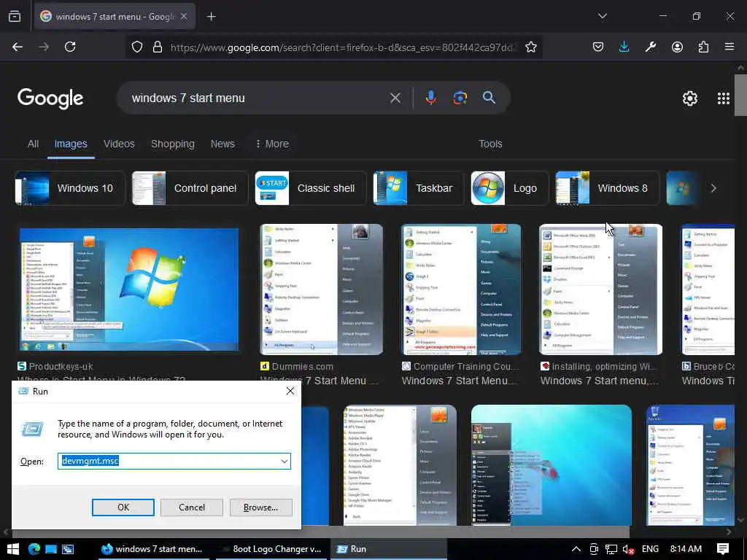Reload the Google search page

click(70, 47)
